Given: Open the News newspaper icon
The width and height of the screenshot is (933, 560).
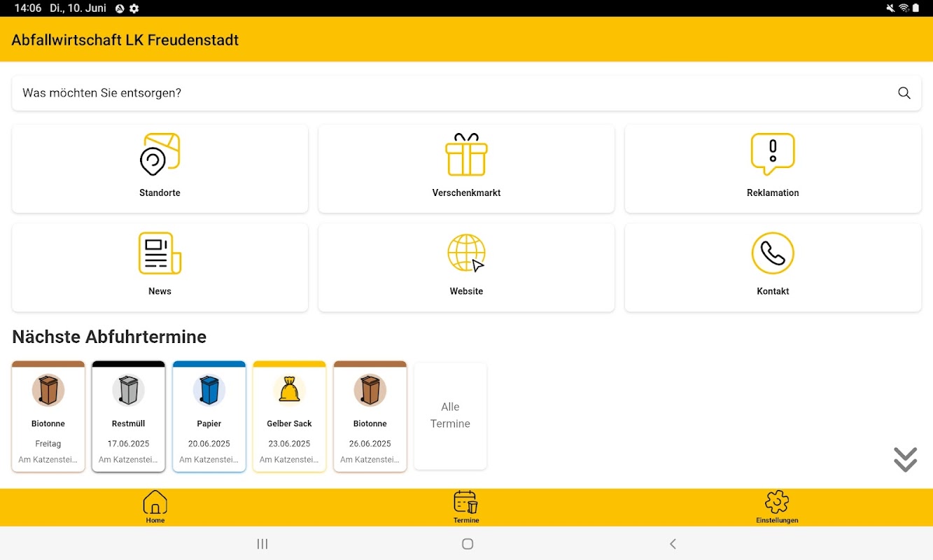Looking at the screenshot, I should [160, 253].
